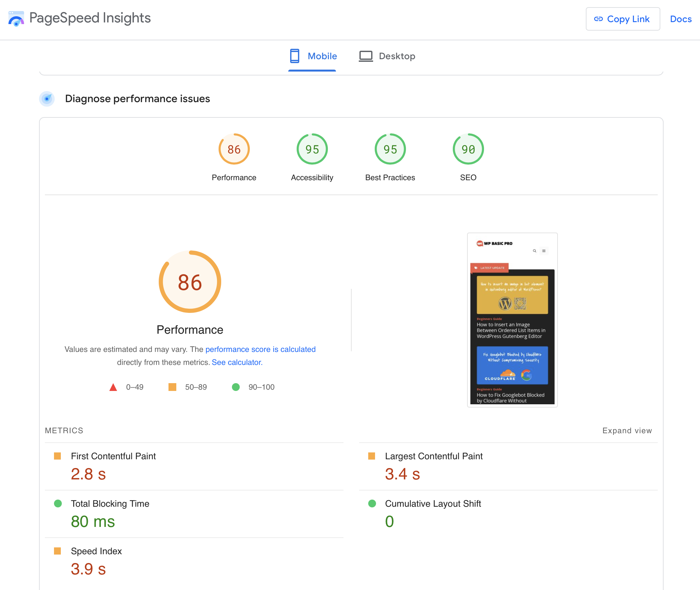
Task: Click the Best Practices label
Action: tap(390, 178)
